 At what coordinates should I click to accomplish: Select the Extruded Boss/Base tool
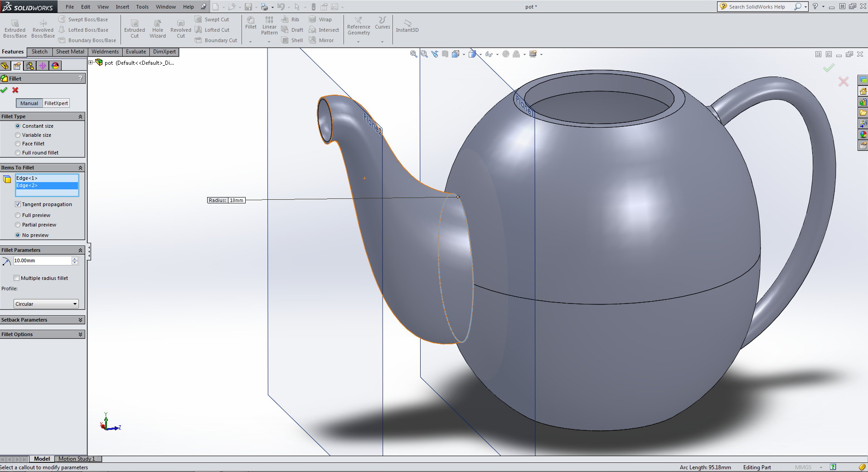15,29
